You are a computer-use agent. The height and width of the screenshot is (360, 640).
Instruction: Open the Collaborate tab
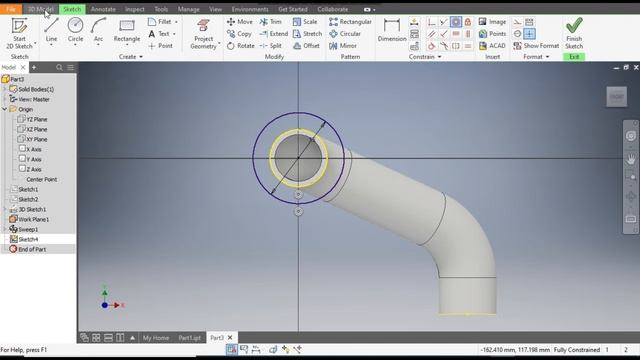tap(333, 9)
